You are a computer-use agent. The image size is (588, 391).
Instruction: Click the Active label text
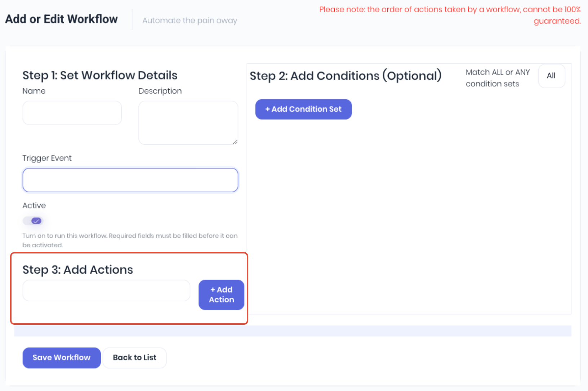click(x=34, y=206)
